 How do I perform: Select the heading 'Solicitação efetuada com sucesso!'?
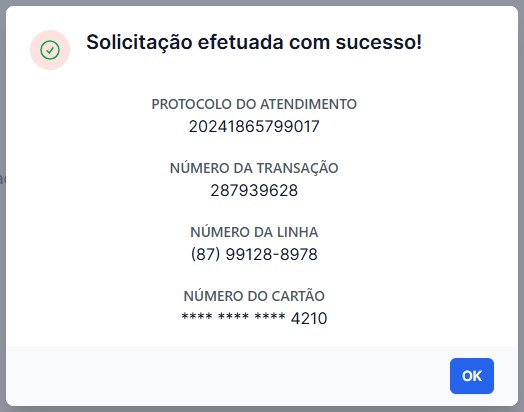pyautogui.click(x=254, y=42)
